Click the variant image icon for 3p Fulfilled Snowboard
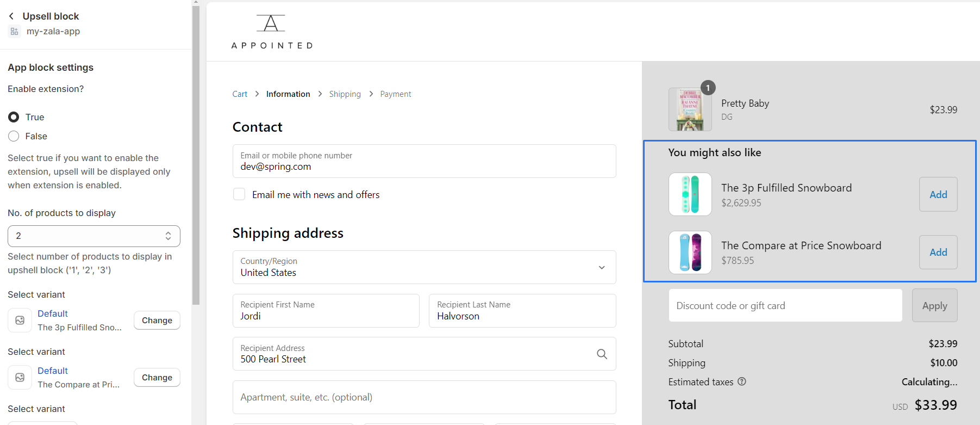 click(20, 321)
